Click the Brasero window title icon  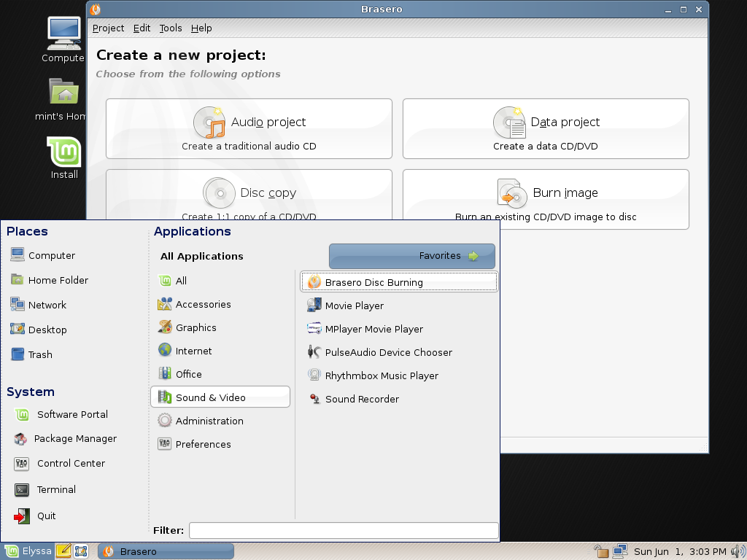96,9
